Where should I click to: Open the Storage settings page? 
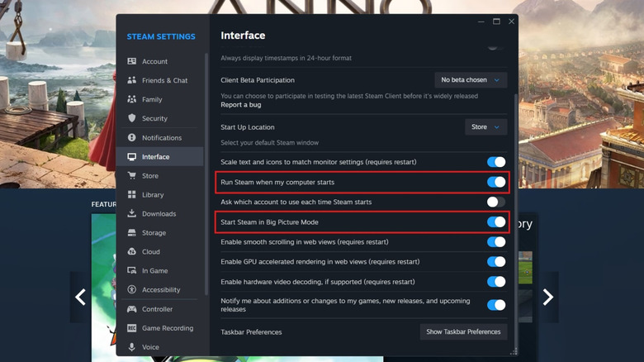pos(160,232)
